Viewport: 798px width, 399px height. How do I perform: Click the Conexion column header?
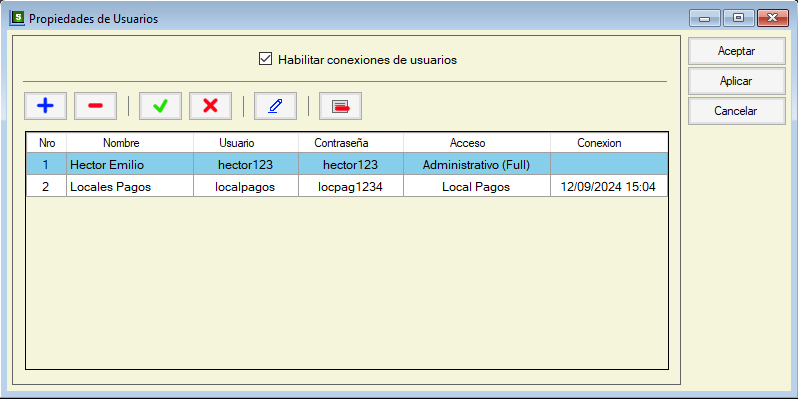(609, 143)
